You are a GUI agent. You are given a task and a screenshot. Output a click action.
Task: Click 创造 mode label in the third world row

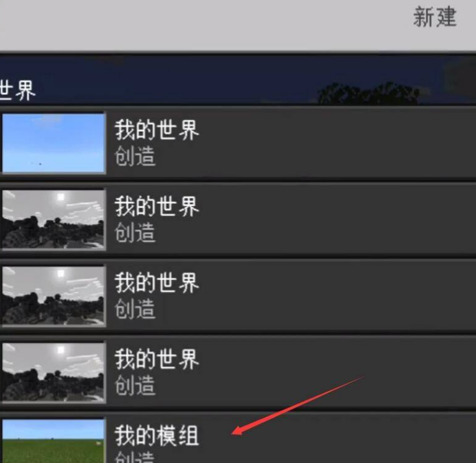tap(135, 308)
